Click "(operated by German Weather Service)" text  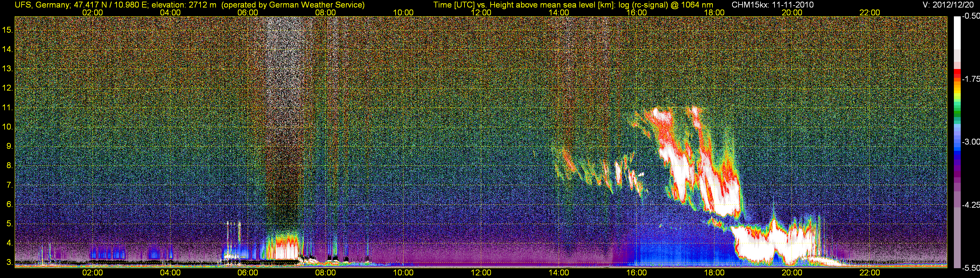click(x=293, y=5)
